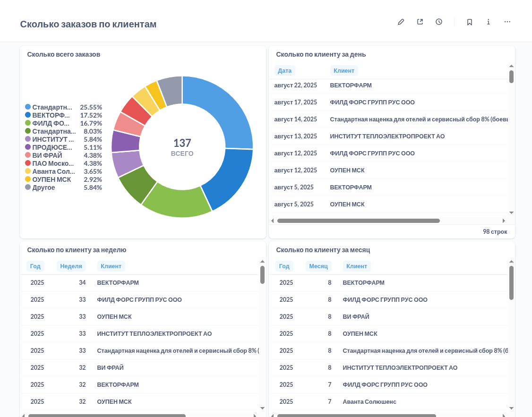Open 'Сколько всего заказов' card title
Image resolution: width=532 pixels, height=417 pixels.
64,54
